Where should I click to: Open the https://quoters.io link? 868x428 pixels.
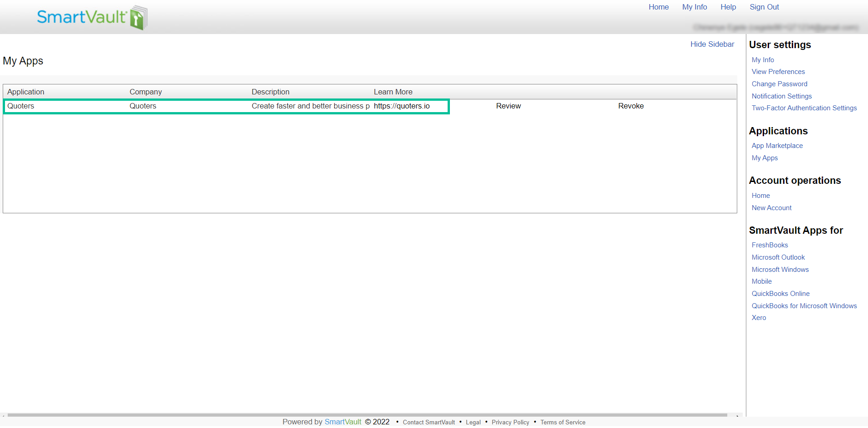pyautogui.click(x=401, y=106)
